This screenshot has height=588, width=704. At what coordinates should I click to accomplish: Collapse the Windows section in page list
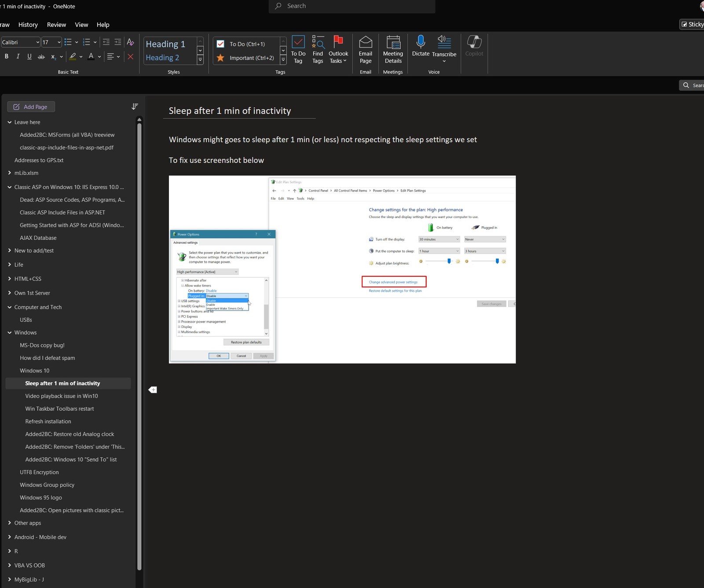[x=10, y=333]
